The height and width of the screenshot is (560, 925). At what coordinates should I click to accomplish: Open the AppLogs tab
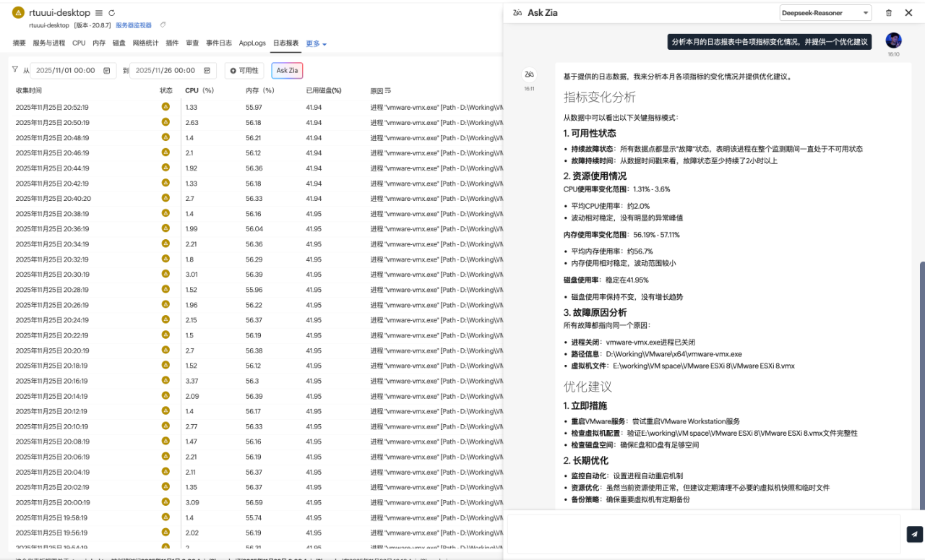tap(252, 43)
